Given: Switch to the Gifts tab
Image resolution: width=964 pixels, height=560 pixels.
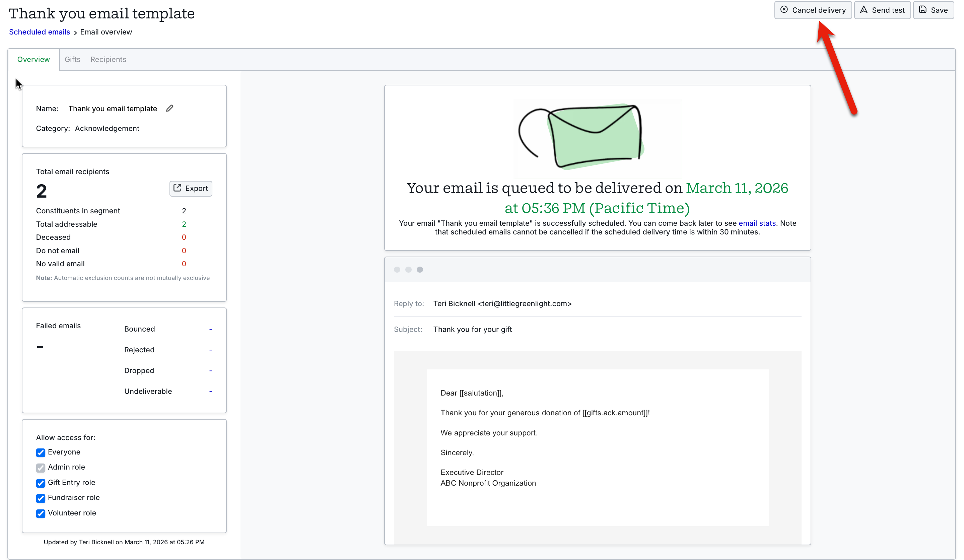Looking at the screenshot, I should [x=72, y=59].
